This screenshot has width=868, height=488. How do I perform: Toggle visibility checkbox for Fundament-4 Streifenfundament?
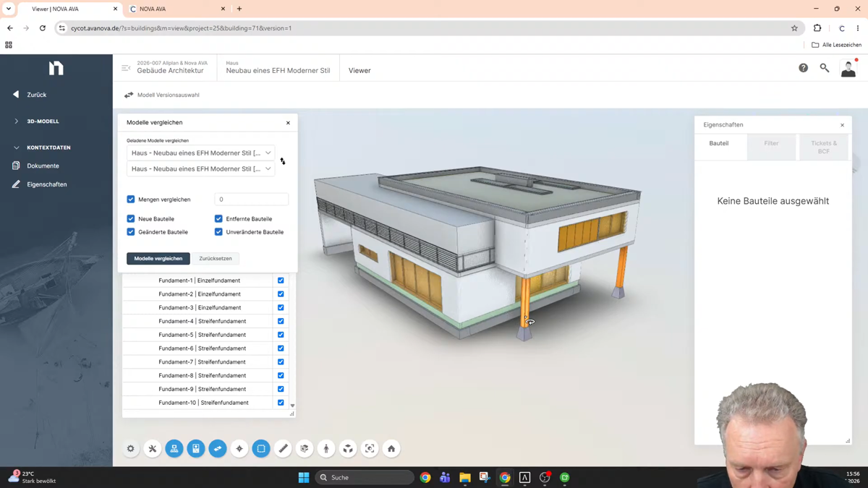tap(281, 321)
